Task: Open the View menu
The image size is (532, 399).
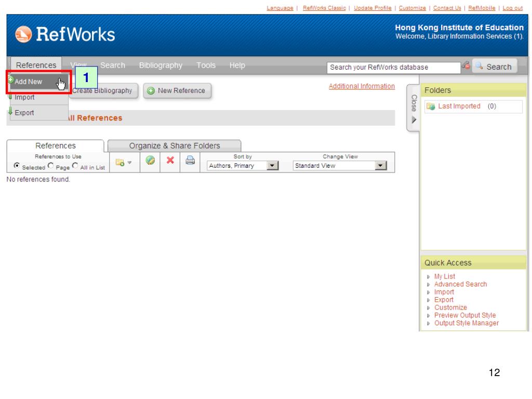Action: [78, 65]
